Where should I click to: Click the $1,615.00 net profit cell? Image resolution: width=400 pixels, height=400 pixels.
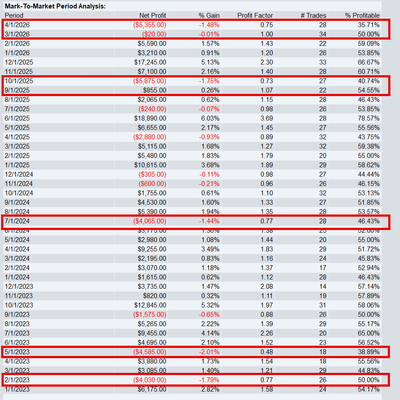[x=152, y=277]
